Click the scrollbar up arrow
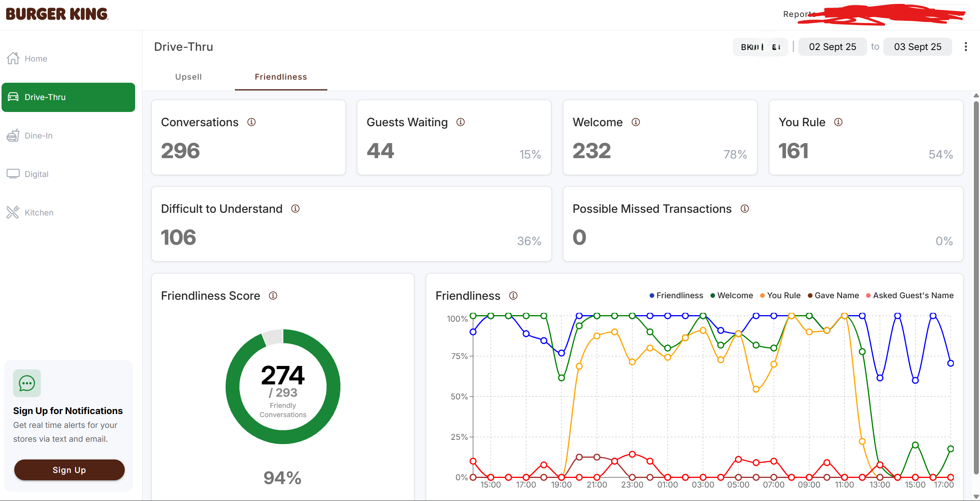 click(x=976, y=95)
